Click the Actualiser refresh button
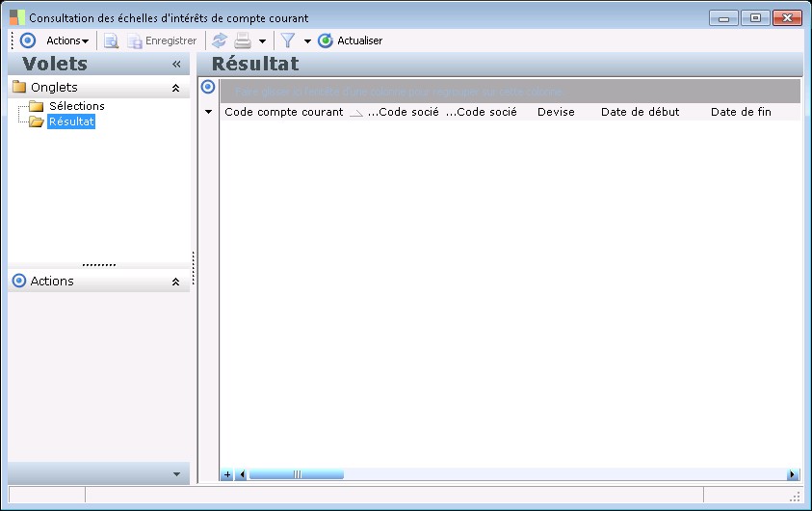Image resolution: width=812 pixels, height=511 pixels. pyautogui.click(x=350, y=40)
